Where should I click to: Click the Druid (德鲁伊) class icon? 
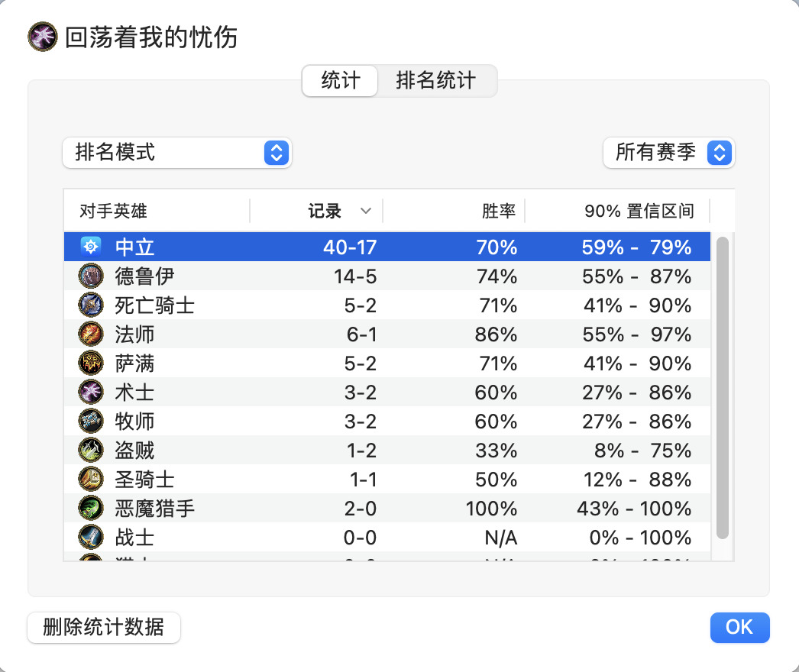(x=91, y=276)
